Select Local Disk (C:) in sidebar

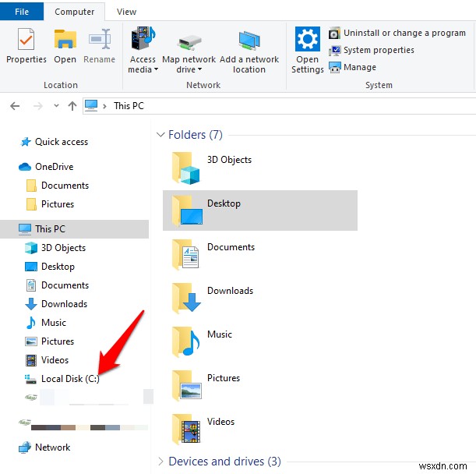coord(62,379)
